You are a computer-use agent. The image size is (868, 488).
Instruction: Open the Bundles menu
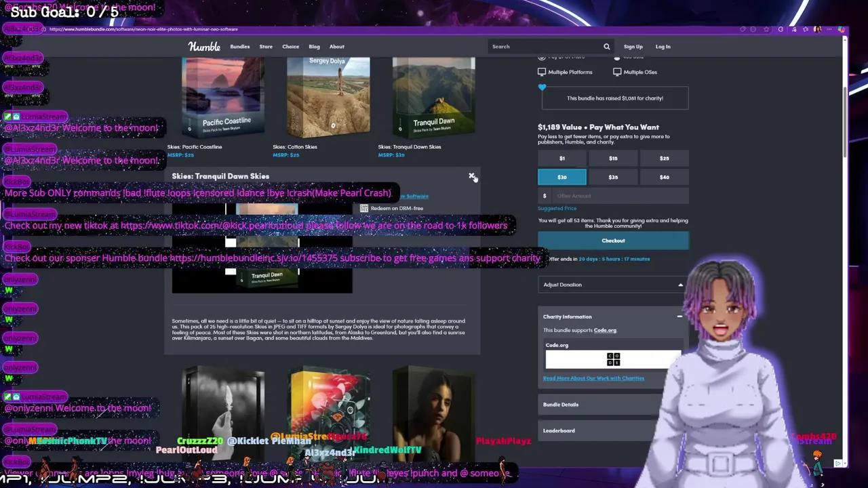pos(240,47)
